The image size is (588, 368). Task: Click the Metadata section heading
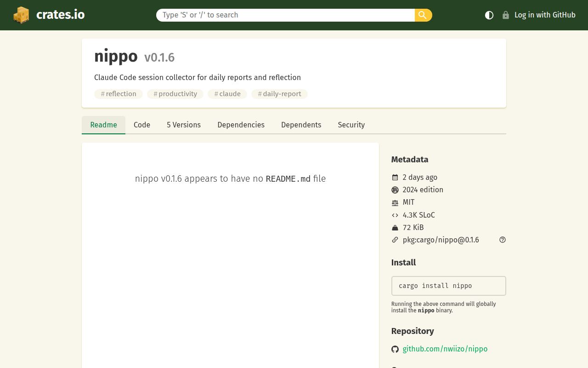point(410,160)
